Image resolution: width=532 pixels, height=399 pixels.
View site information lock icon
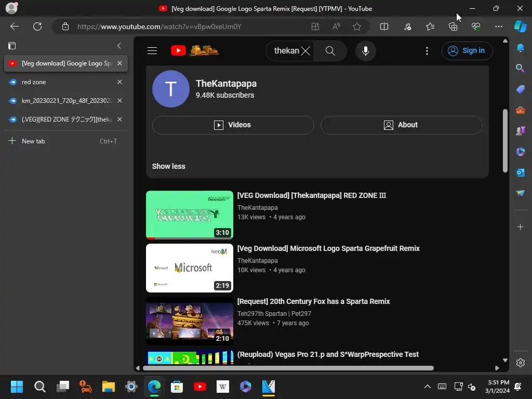pyautogui.click(x=65, y=26)
